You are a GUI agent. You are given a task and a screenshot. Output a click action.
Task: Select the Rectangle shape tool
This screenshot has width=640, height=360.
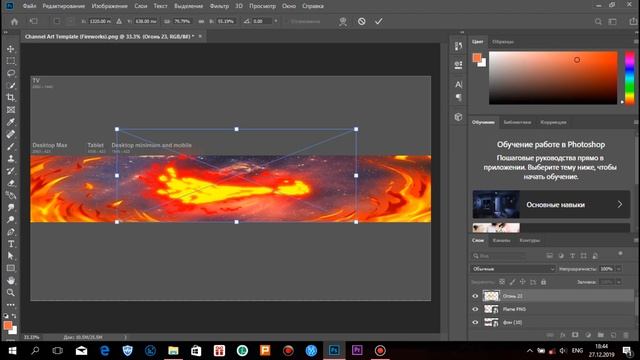coord(11,268)
